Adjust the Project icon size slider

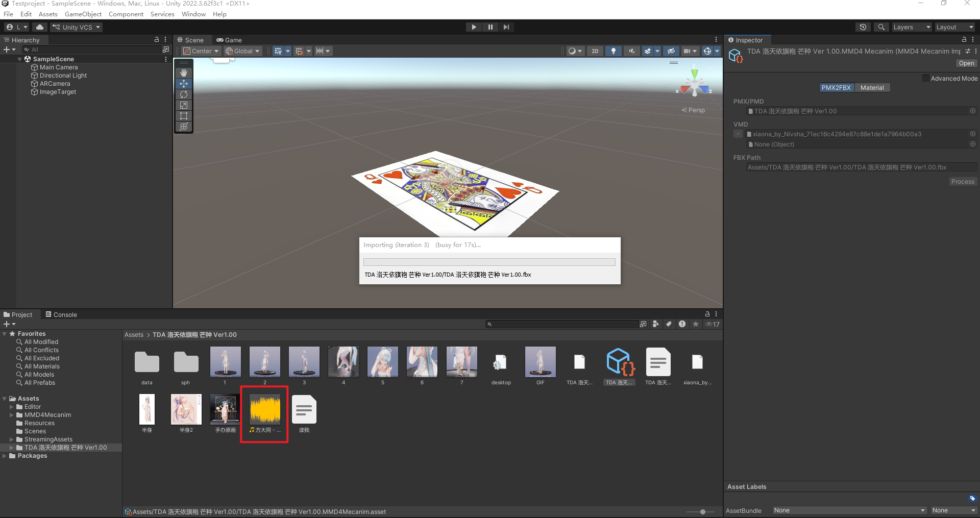(703, 511)
